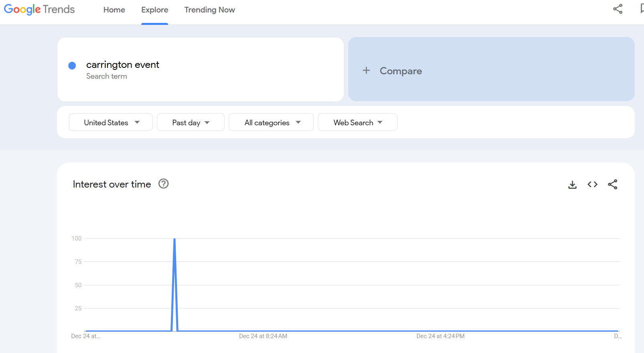The height and width of the screenshot is (353, 644).
Task: Click the Google Trends logo
Action: pos(39,9)
